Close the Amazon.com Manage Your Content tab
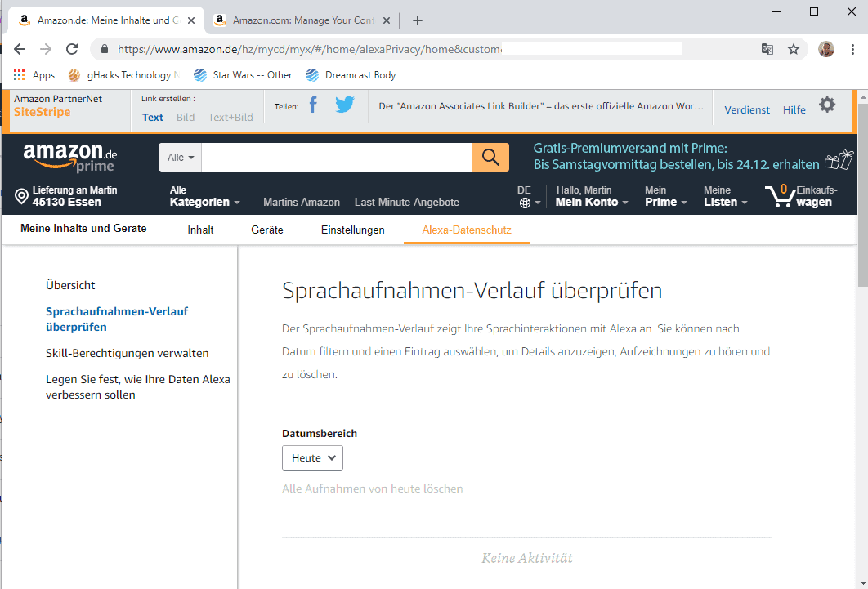Viewport: 868px width, 589px height. point(387,20)
